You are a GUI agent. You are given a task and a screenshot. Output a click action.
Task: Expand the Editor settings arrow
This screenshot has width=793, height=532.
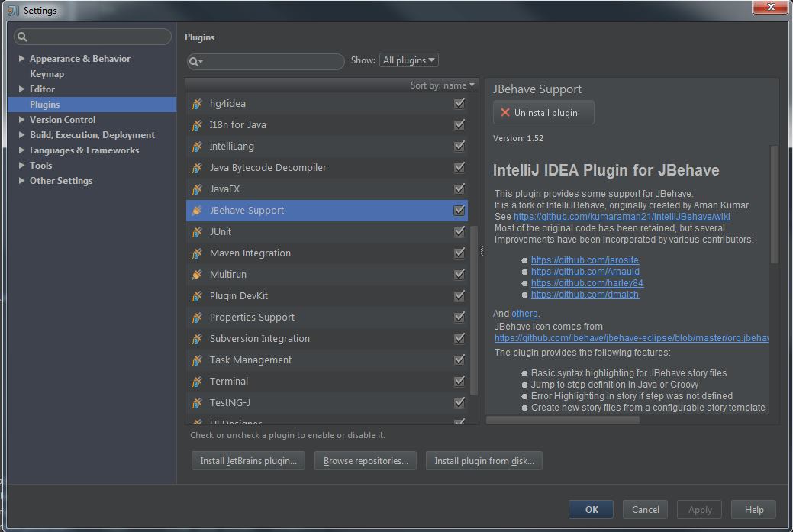pyautogui.click(x=21, y=89)
